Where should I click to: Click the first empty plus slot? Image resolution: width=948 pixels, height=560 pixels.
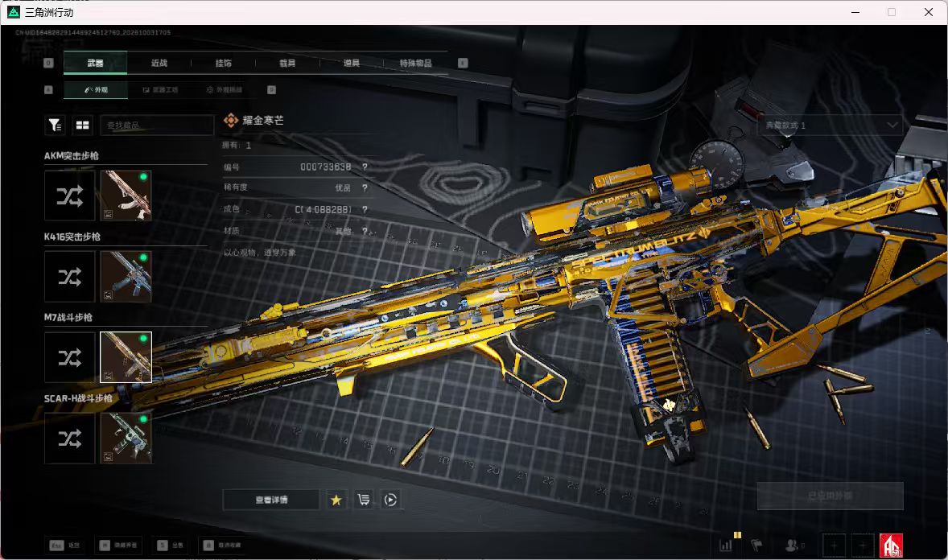pos(834,546)
